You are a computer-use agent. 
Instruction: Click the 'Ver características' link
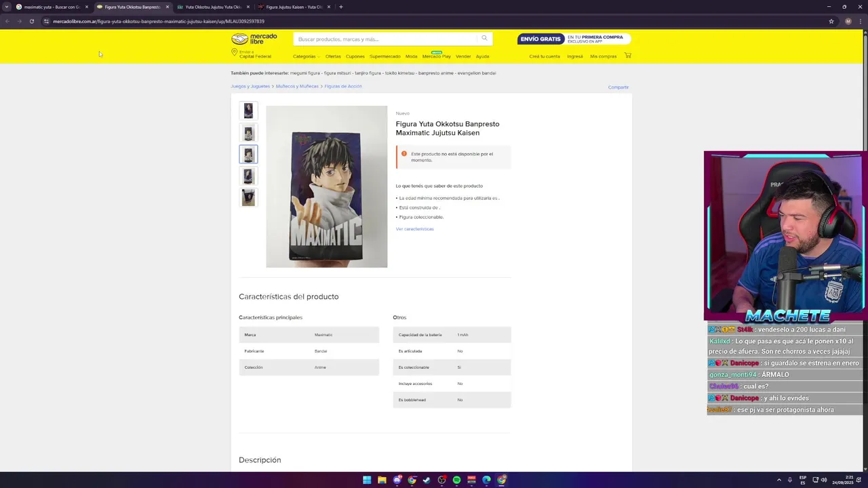[x=414, y=228]
